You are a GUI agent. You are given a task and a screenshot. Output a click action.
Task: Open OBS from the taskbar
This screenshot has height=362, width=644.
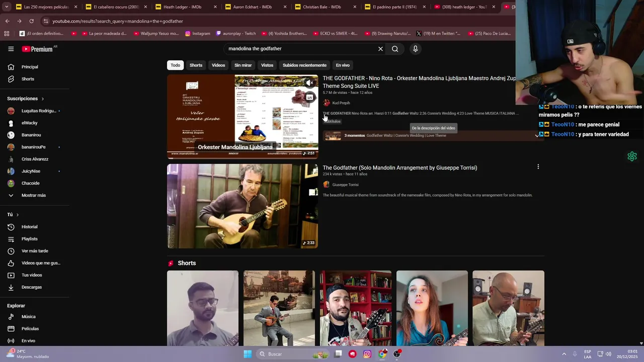(x=397, y=354)
